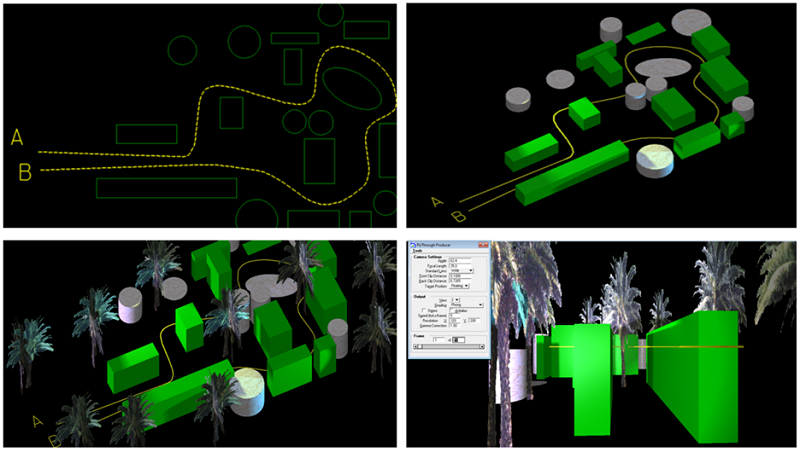
Task: Open the View number dropdown
Action: pyautogui.click(x=457, y=299)
